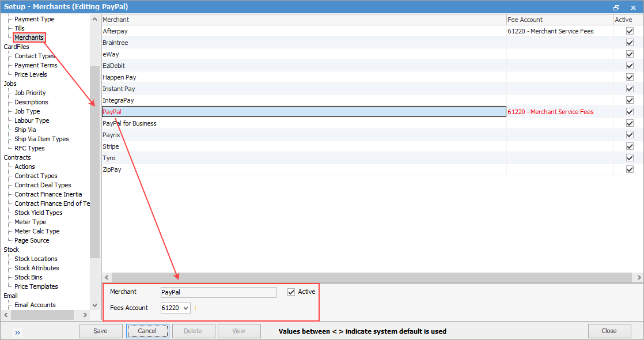
Task: Click the restore window icon in title bar
Action: (616, 7)
